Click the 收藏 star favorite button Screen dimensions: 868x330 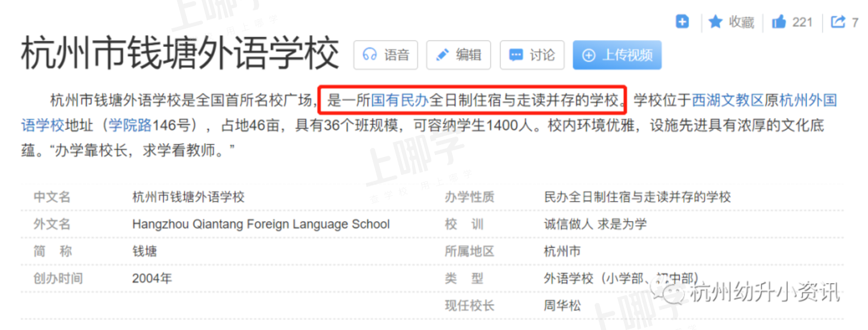731,22
